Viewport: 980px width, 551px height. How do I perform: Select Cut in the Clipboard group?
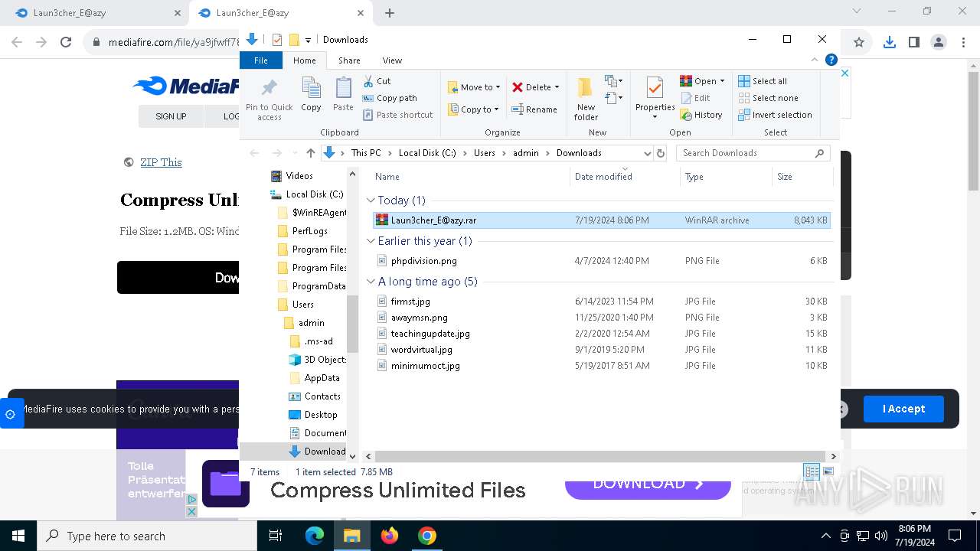377,81
